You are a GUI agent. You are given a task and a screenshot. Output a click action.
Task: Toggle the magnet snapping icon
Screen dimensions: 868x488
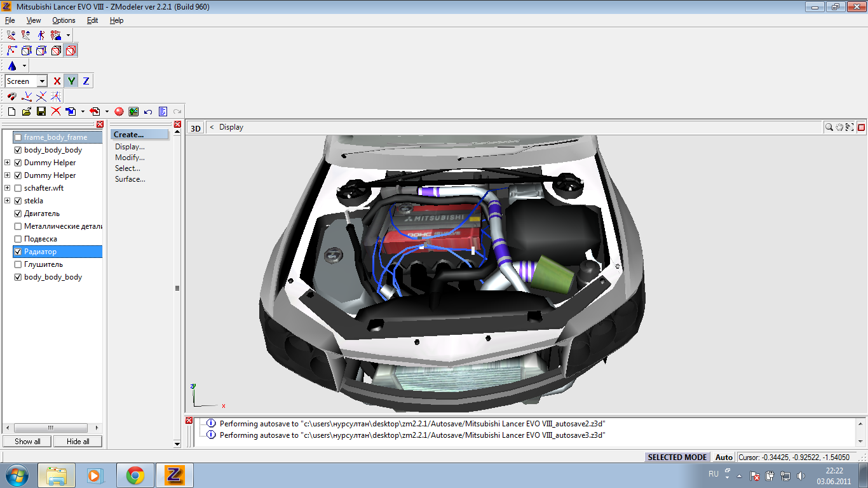coord(11,96)
